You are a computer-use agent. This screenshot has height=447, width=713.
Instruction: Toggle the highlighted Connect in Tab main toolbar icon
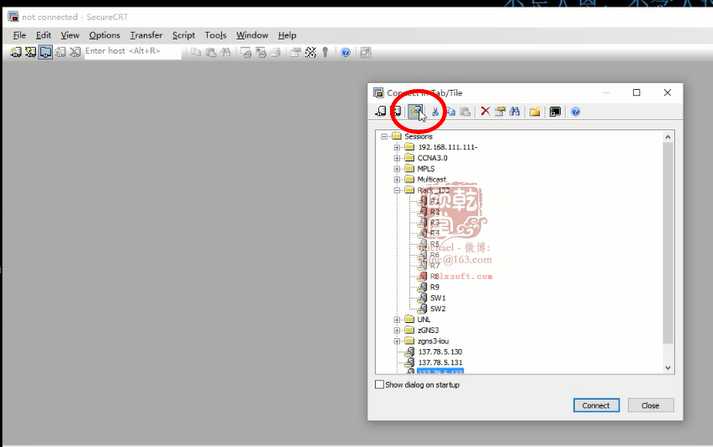point(45,52)
